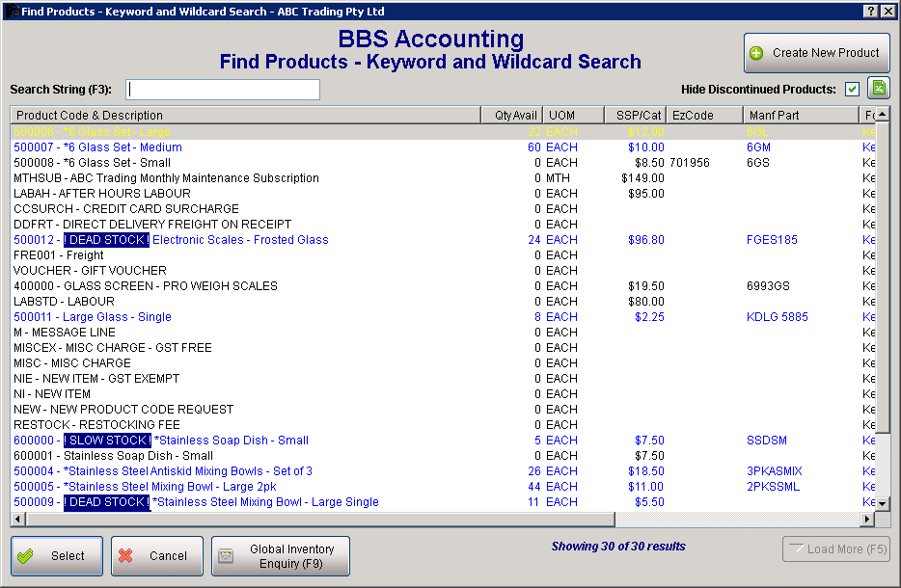This screenshot has height=588, width=901.
Task: Click the help question mark in title bar
Action: pyautogui.click(x=870, y=11)
